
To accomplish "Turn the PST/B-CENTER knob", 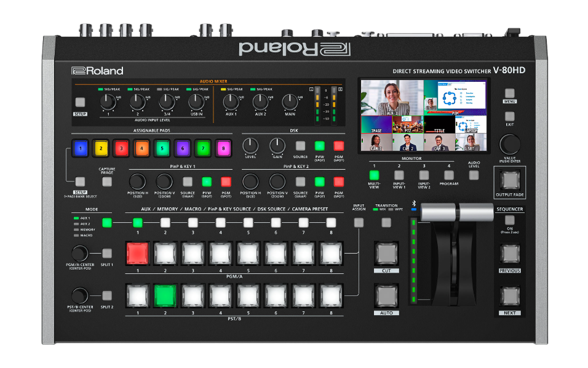I will coord(80,295).
